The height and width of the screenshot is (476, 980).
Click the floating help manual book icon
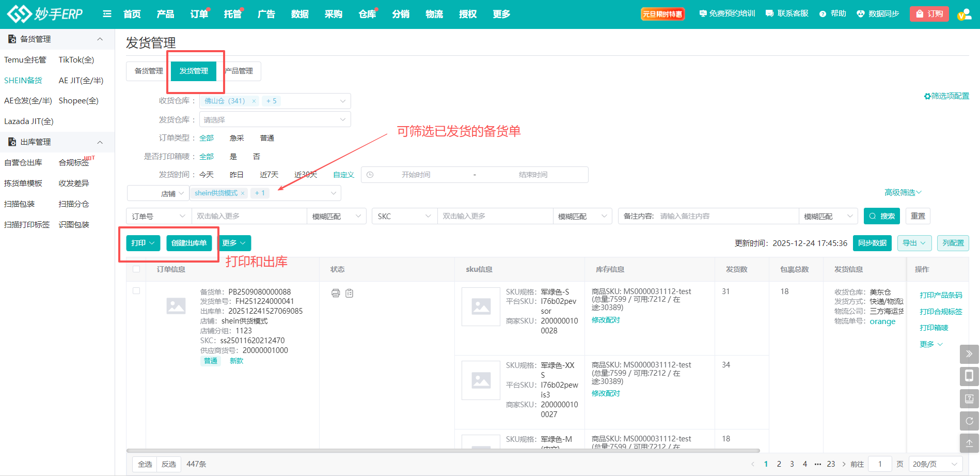(969, 398)
